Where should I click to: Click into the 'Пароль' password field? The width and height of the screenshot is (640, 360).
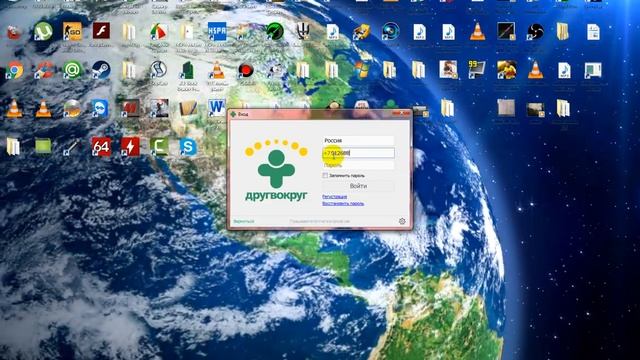358,165
